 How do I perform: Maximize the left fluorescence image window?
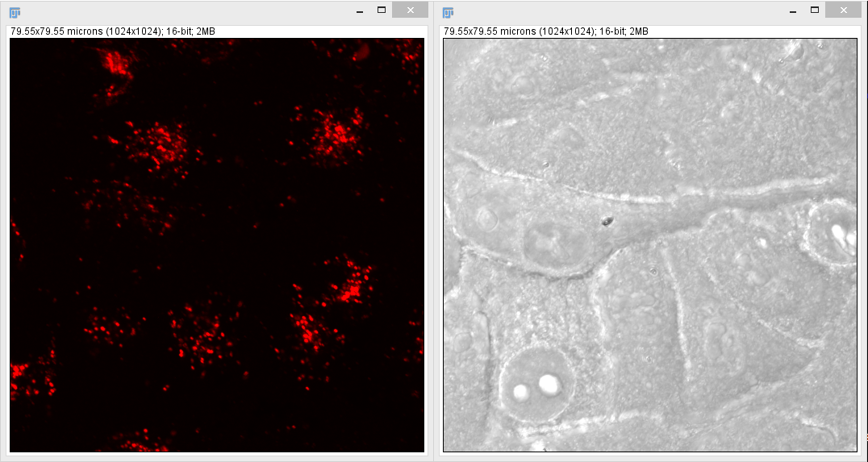382,10
